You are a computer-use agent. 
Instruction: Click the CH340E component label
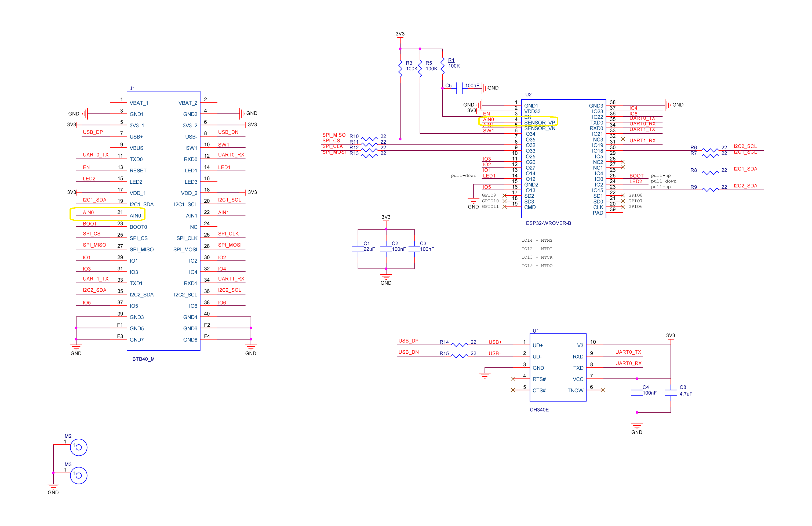click(x=539, y=410)
